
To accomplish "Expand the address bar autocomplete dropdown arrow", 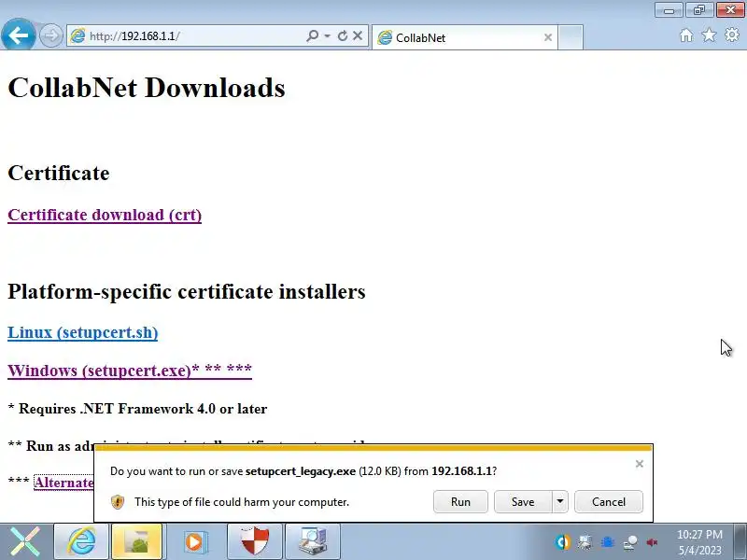I will (x=328, y=35).
